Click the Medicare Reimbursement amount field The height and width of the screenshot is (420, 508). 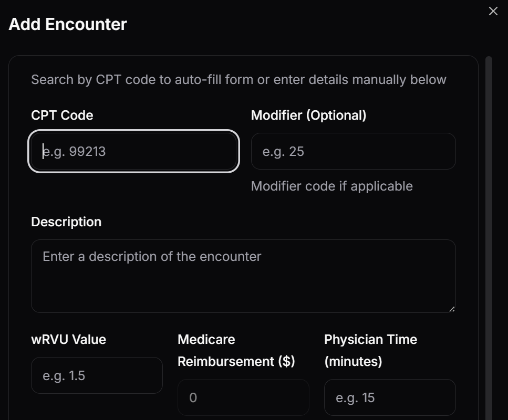click(x=243, y=398)
